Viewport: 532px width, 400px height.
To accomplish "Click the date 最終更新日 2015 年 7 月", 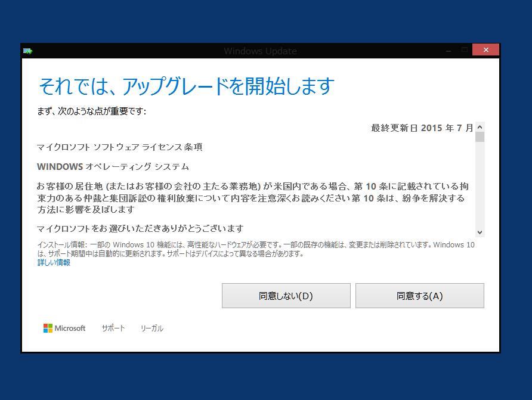I will tap(422, 128).
